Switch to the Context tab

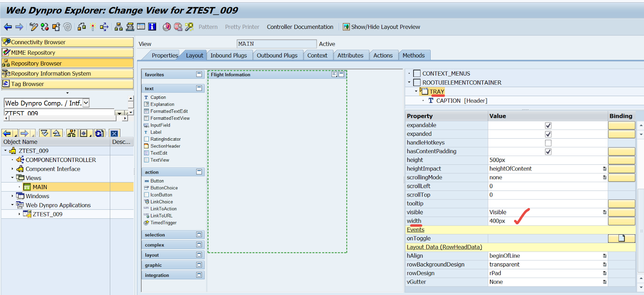coord(317,55)
